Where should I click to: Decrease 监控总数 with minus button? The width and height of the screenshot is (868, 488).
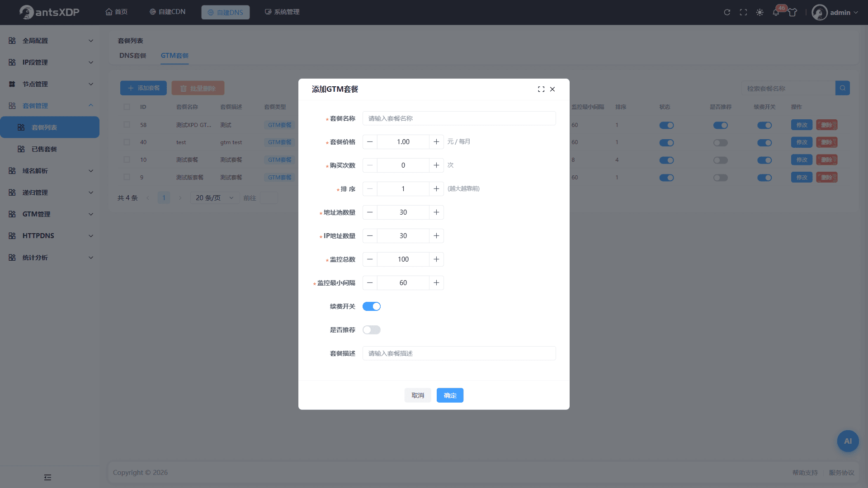click(370, 259)
